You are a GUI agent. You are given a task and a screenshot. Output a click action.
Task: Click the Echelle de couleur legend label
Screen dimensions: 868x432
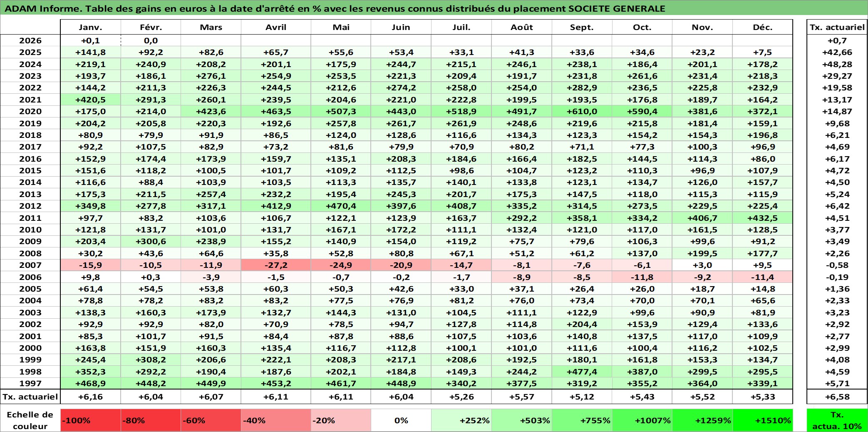(x=30, y=420)
